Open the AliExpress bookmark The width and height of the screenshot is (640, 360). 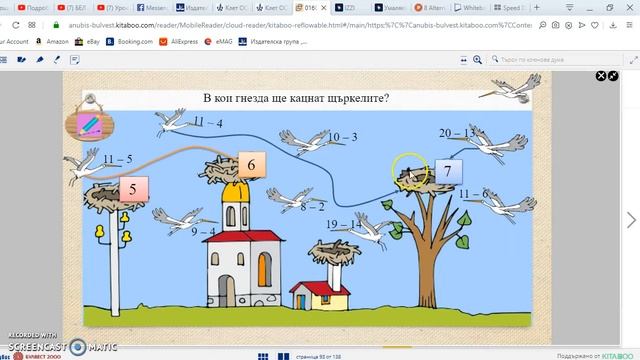(179, 42)
